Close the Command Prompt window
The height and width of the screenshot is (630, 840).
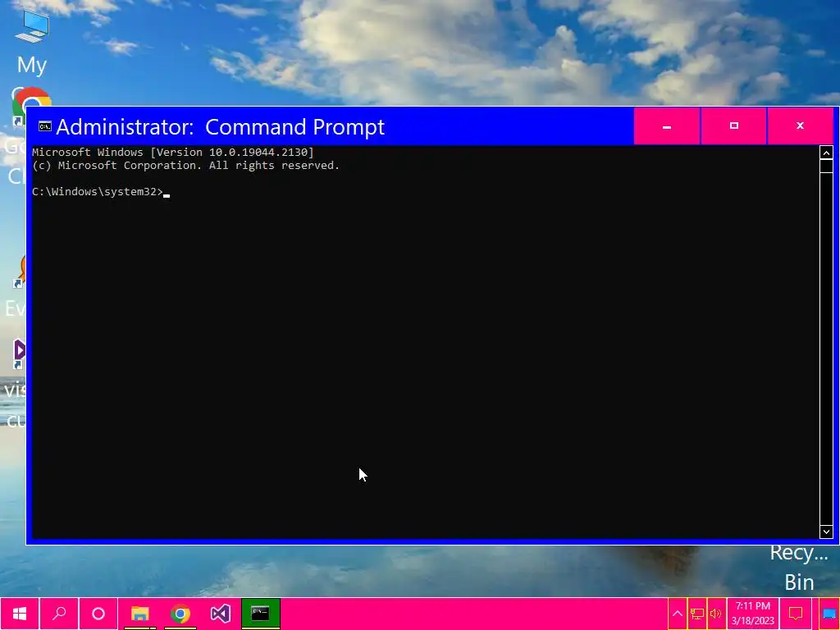[x=801, y=126]
